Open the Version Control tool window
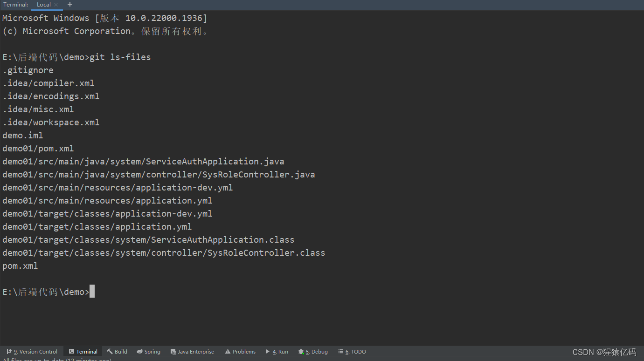Screen dimensions: 644x361 [32, 352]
